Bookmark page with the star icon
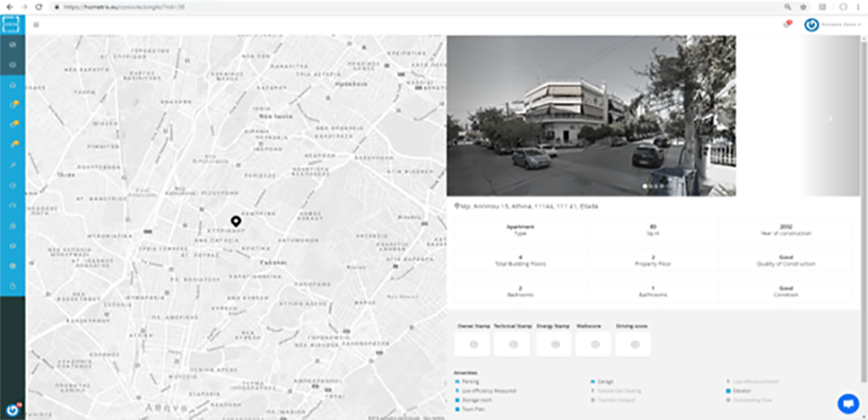The width and height of the screenshot is (868, 420). [x=803, y=6]
